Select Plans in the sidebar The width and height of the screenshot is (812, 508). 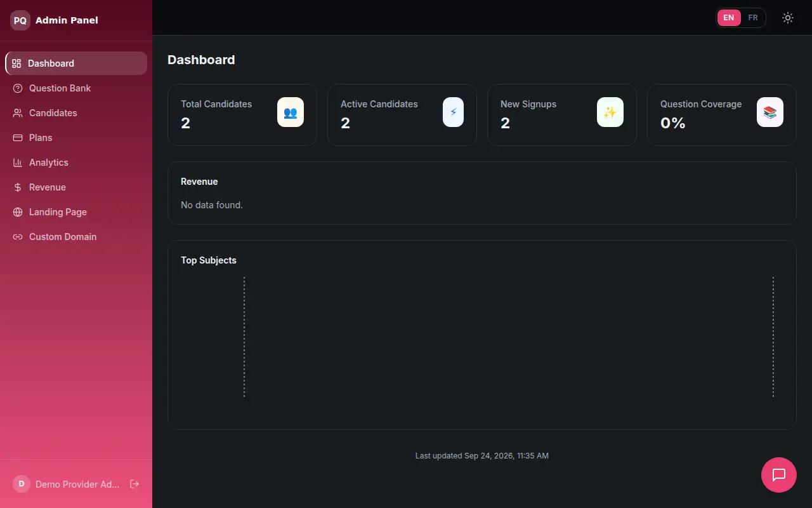(76, 138)
